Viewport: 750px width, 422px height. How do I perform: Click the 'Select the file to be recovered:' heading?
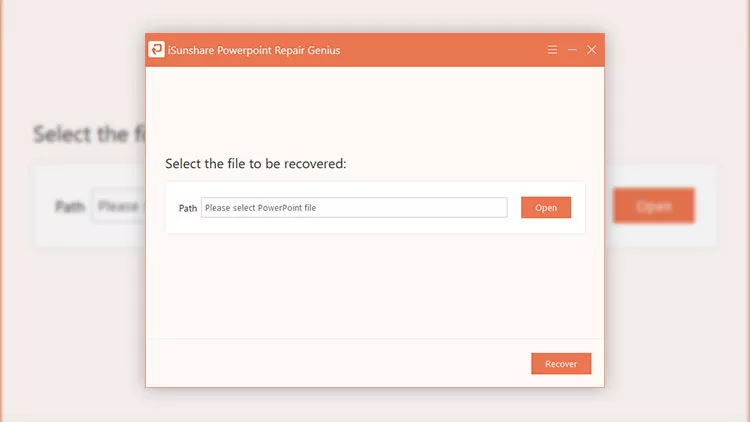[x=256, y=164]
